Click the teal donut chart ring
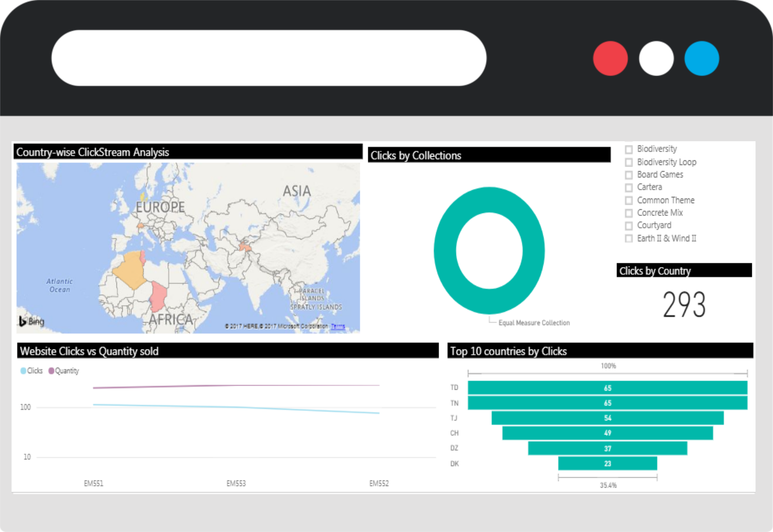The height and width of the screenshot is (532, 773). coord(445,251)
